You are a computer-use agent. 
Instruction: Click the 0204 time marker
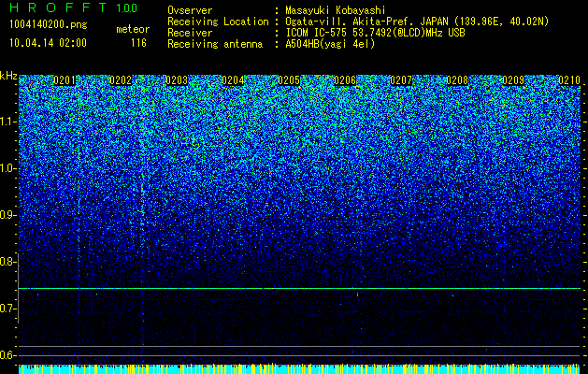pyautogui.click(x=233, y=80)
